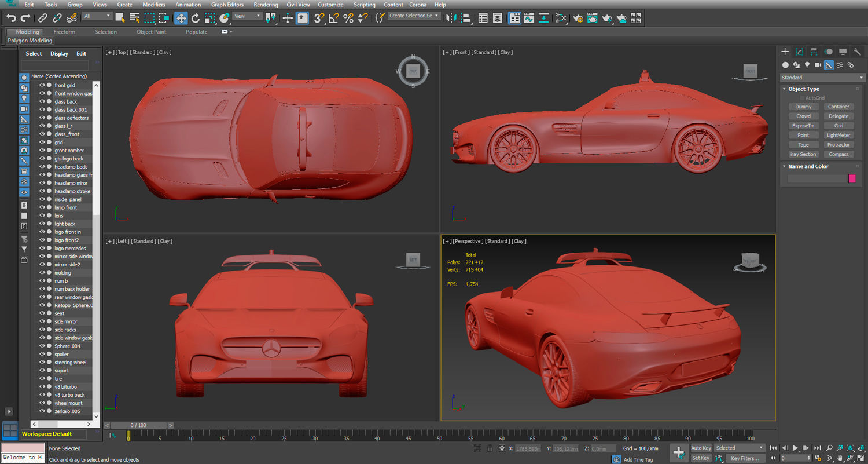This screenshot has height=464, width=868.
Task: Click the Undo arrow icon
Action: 11,18
